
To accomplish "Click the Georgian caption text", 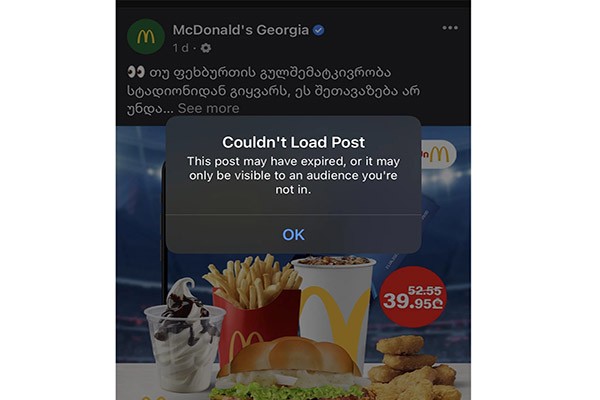I will coord(273,91).
